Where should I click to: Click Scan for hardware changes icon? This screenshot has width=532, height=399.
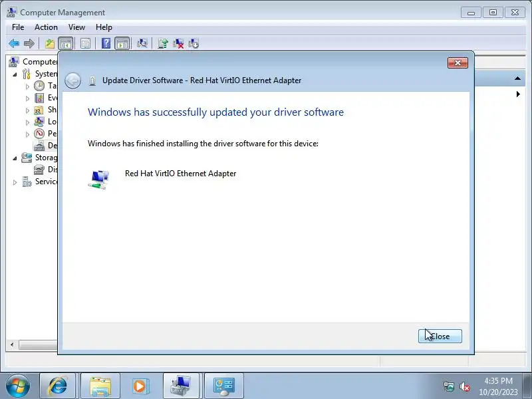(x=142, y=43)
